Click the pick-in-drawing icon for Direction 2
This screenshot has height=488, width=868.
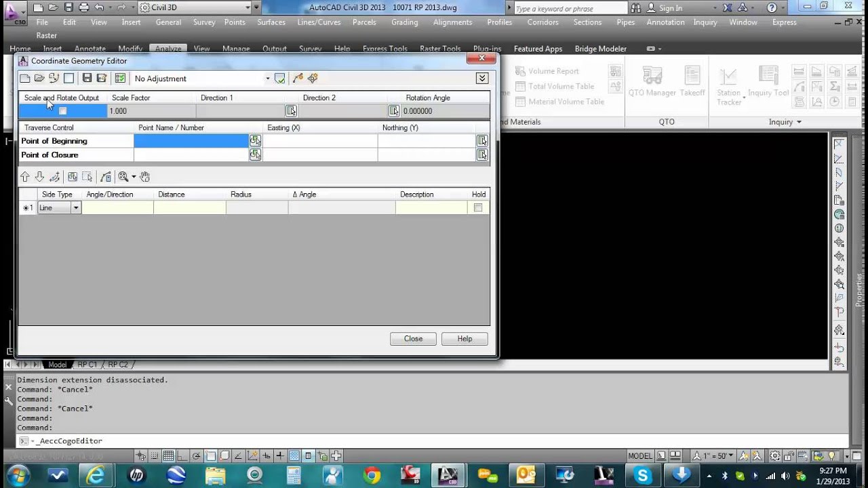click(393, 111)
